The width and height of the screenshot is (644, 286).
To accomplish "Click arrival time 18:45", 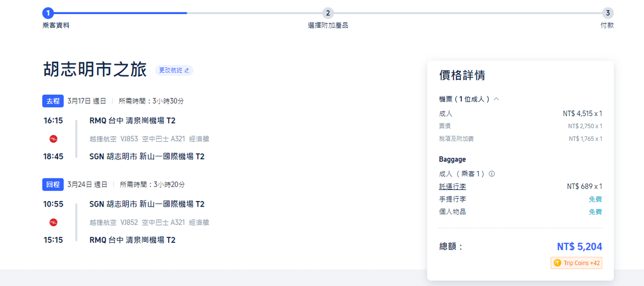I will [53, 156].
